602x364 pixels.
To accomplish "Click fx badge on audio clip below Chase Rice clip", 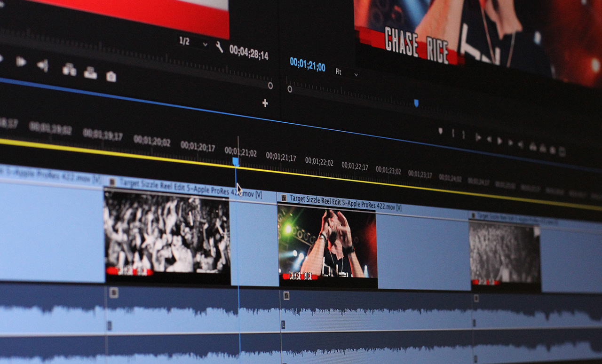I will (286, 295).
